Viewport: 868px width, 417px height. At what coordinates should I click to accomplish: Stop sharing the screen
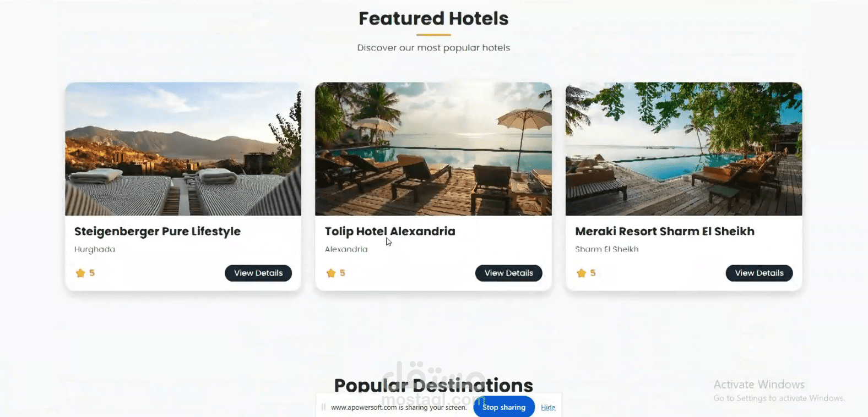504,407
